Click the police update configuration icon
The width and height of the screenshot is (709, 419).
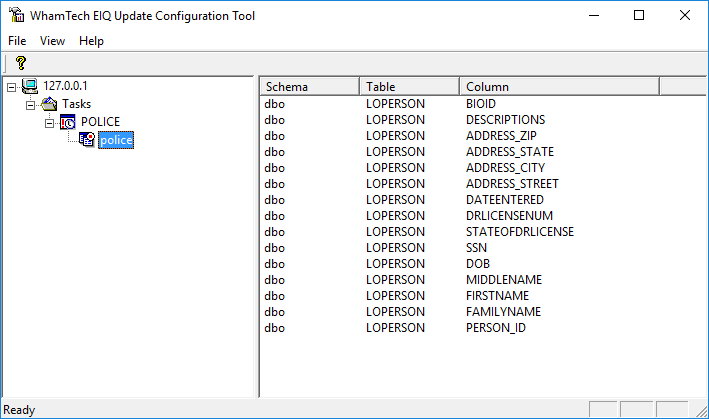(87, 140)
